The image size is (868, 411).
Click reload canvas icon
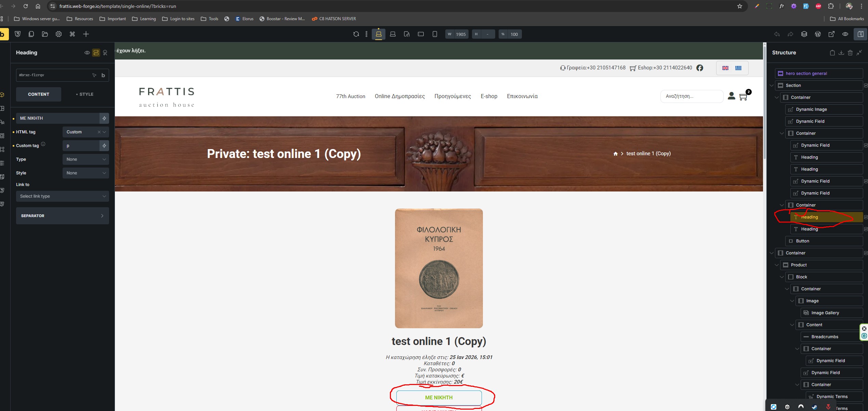pyautogui.click(x=356, y=34)
